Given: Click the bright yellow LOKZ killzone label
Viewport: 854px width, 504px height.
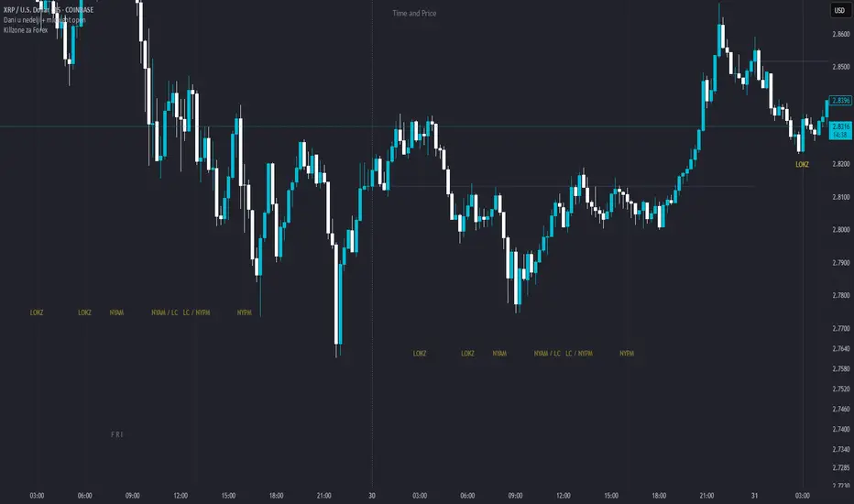Looking at the screenshot, I should click(802, 166).
